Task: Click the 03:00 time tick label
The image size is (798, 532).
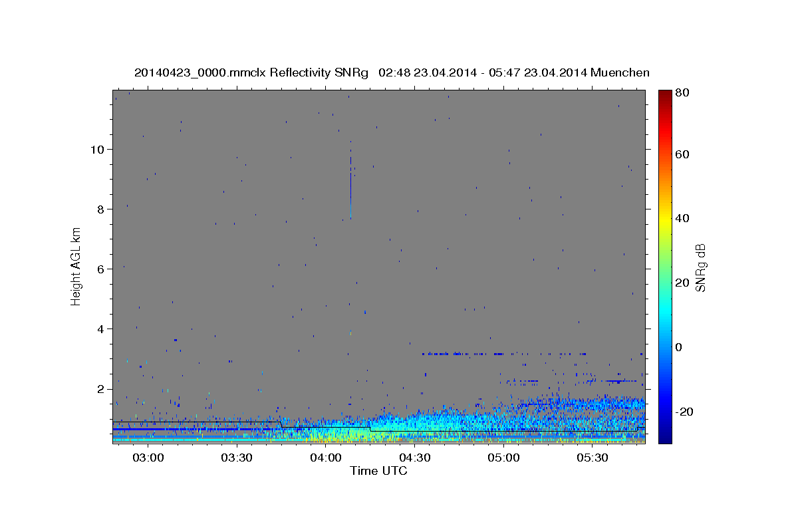Action: 148,458
